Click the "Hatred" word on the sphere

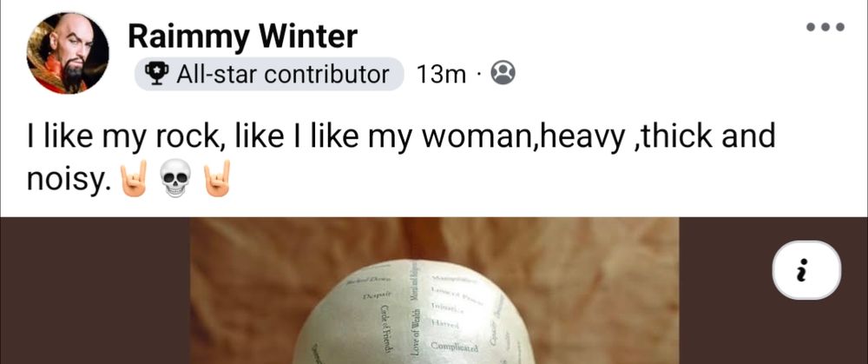tap(445, 325)
